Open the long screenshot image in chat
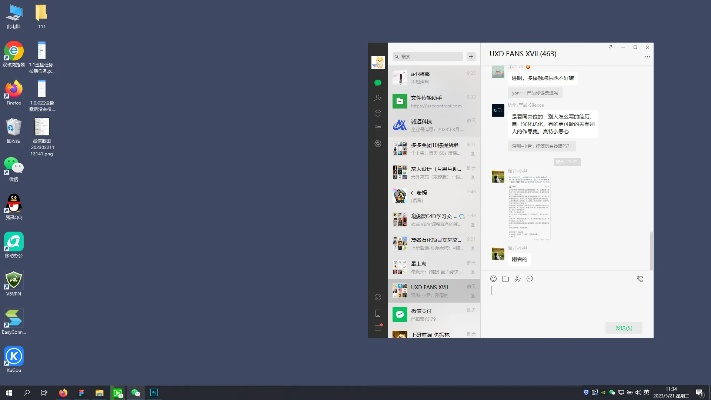This screenshot has height=400, width=711. [x=529, y=208]
